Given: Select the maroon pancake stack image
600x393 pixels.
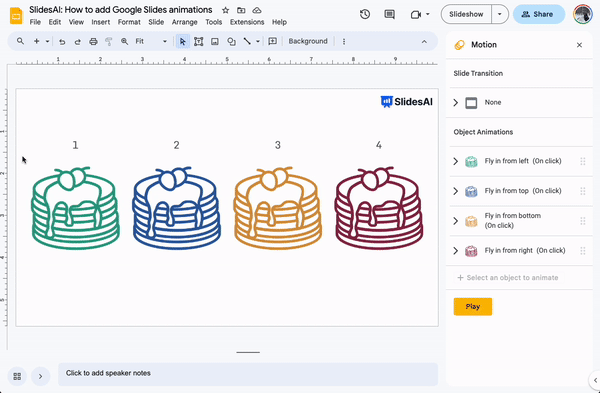Looking at the screenshot, I should click(379, 208).
